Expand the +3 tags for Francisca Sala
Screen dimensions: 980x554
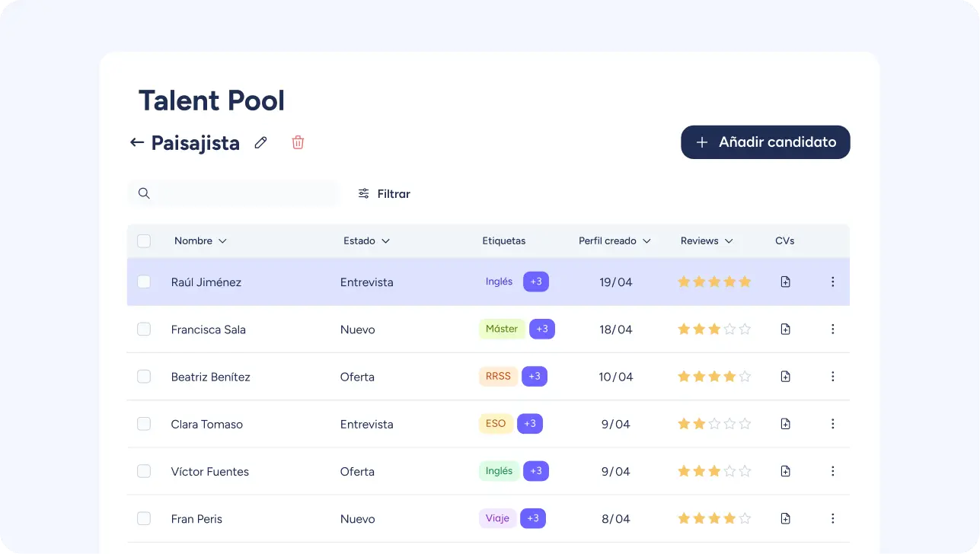(542, 329)
